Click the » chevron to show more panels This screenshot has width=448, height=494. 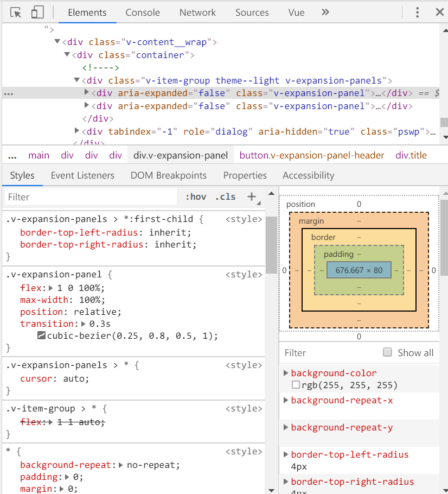(x=325, y=12)
